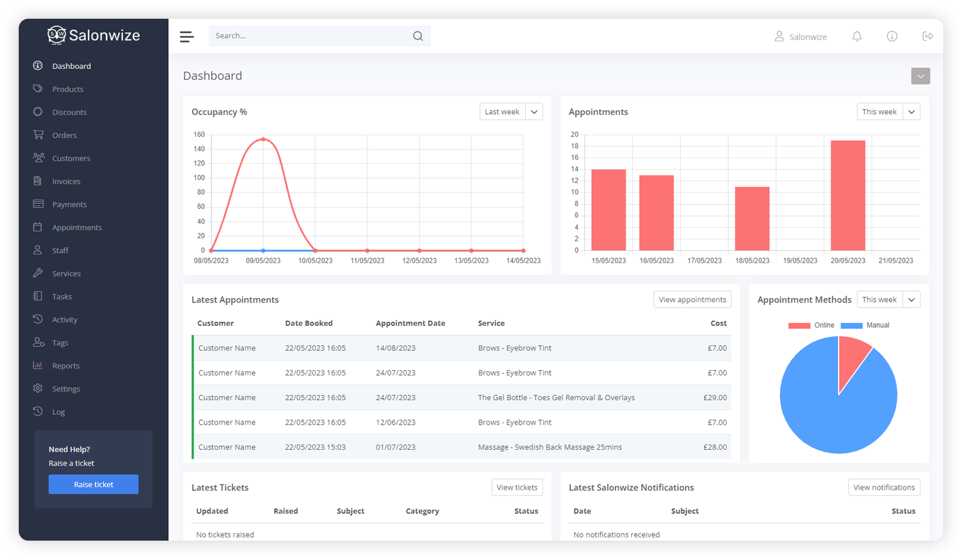Toggle Manual legend in Appointment Methods chart
960x560 pixels.
click(865, 325)
